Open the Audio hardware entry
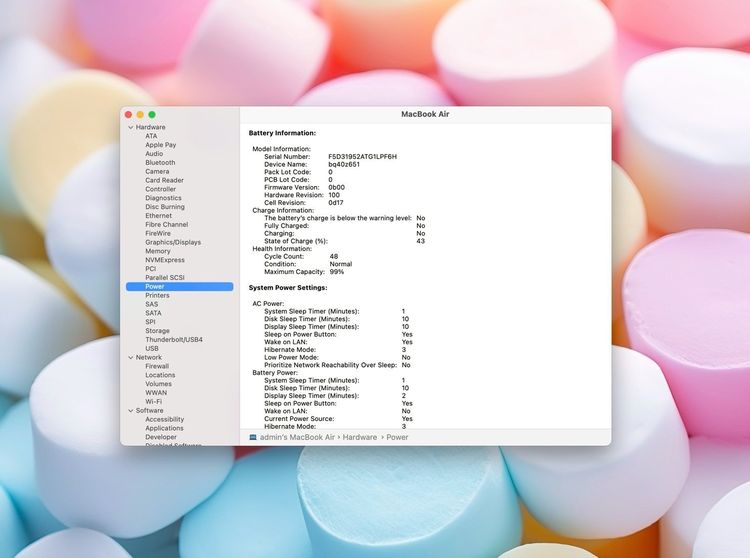Viewport: 750px width, 558px height. pyautogui.click(x=154, y=154)
